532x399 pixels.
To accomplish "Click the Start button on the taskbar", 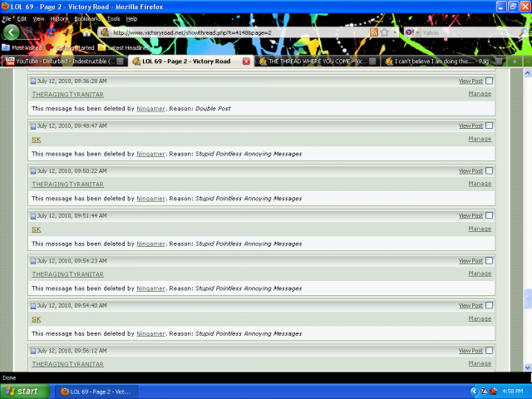I will tap(22, 391).
